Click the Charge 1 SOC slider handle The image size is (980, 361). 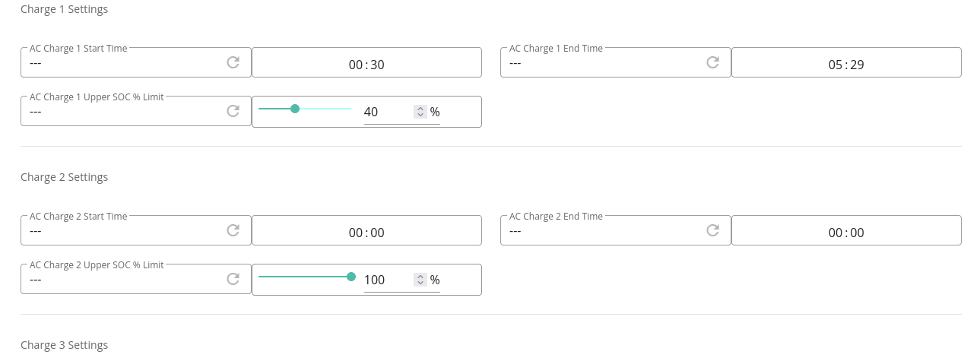click(295, 109)
